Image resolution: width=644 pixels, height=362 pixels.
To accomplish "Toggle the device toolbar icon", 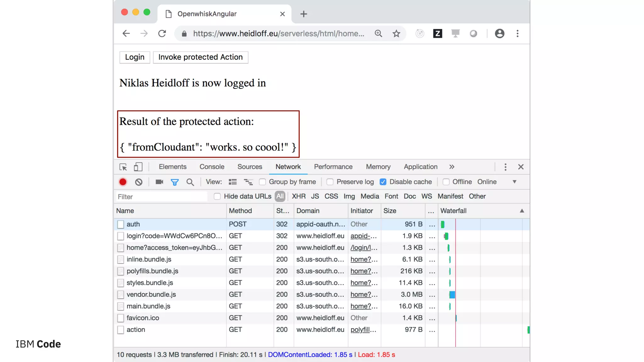I will 138,167.
